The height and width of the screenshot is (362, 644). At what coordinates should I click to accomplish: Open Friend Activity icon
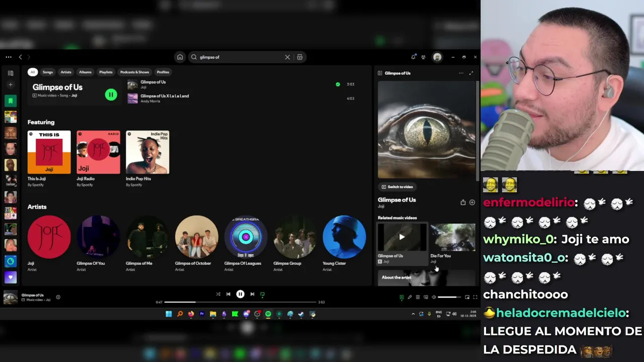point(423,57)
